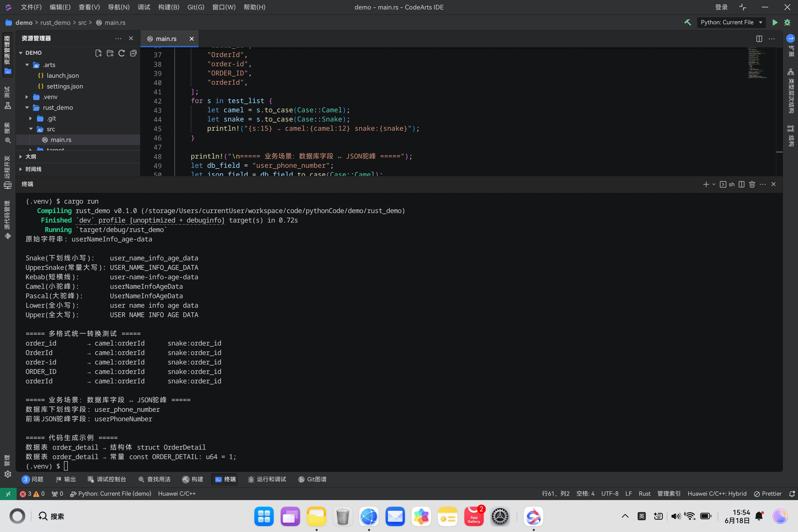Open remote development view in activity bar

coord(7,172)
